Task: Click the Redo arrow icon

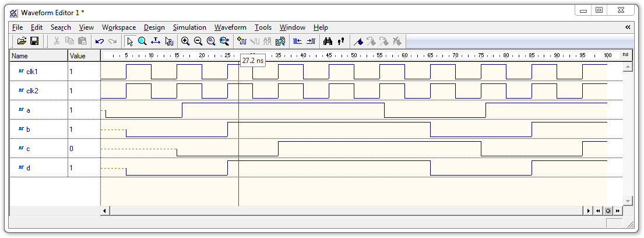Action: 112,41
